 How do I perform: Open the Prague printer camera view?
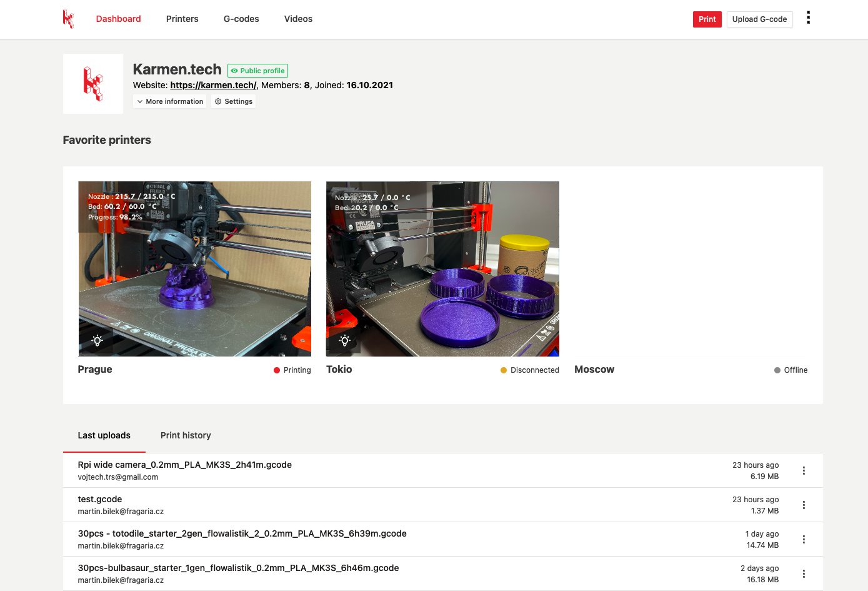click(194, 269)
